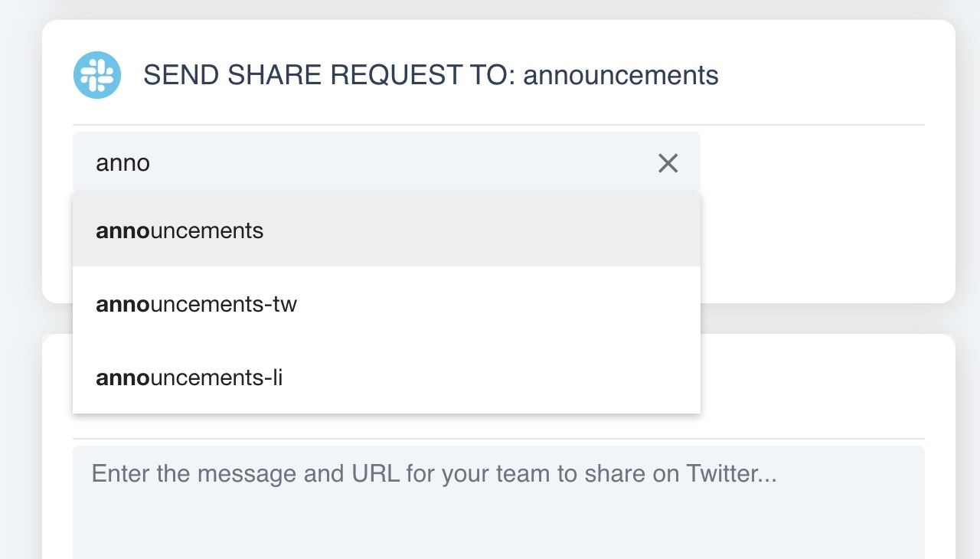Image resolution: width=980 pixels, height=559 pixels.
Task: Click the bold "anno" in the top suggestion
Action: [x=122, y=230]
